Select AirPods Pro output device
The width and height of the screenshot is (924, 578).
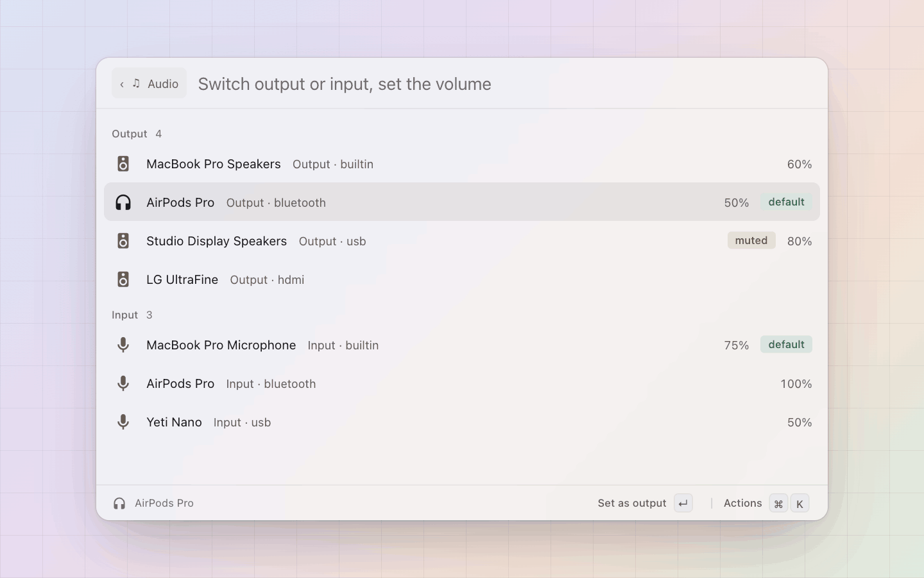462,202
